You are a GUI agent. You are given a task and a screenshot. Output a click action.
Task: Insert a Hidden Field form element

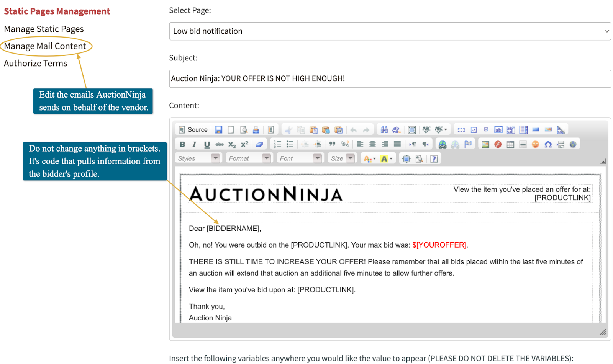tap(561, 130)
